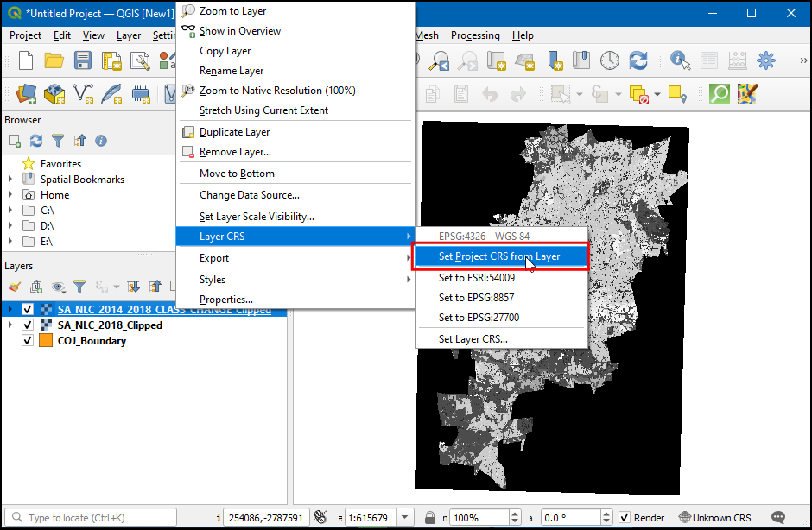Image resolution: width=812 pixels, height=530 pixels.
Task: Uncheck the SA_NLC_2018_Clipped layer checkbox
Action: pos(28,325)
